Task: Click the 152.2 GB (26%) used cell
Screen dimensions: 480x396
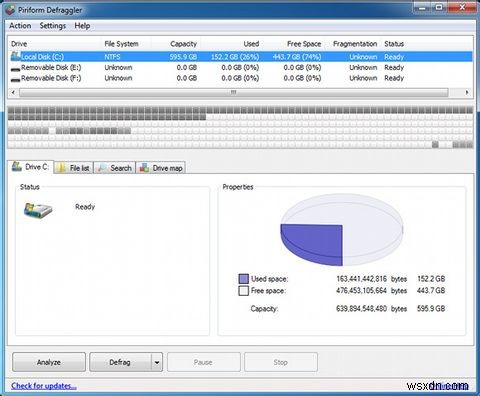Action: (235, 57)
